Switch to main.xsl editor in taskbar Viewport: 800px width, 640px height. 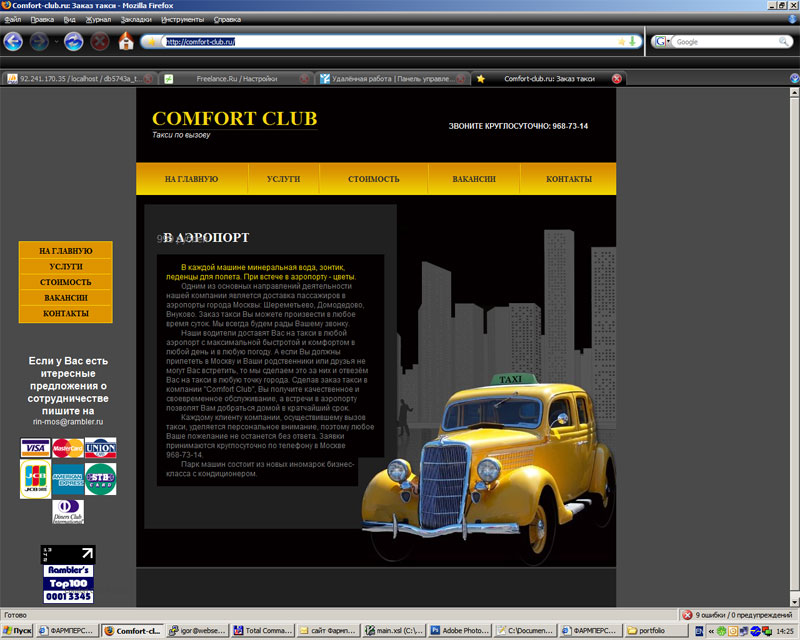coord(394,631)
